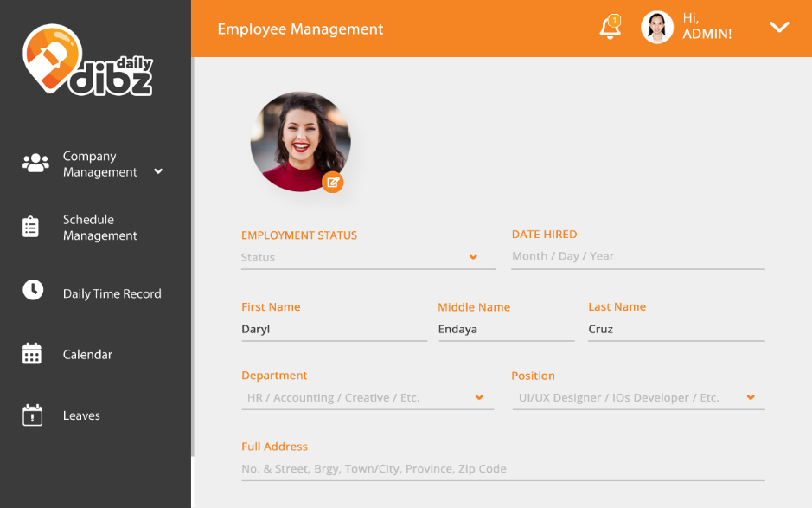The height and width of the screenshot is (508, 812).
Task: Click the admin avatar in header
Action: pyautogui.click(x=656, y=28)
